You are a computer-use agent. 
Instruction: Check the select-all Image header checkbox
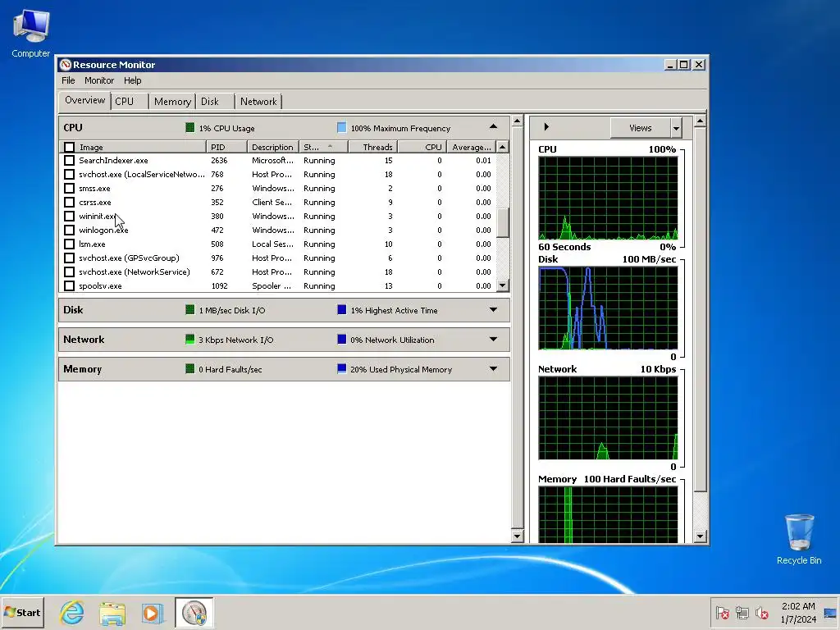[x=69, y=147]
